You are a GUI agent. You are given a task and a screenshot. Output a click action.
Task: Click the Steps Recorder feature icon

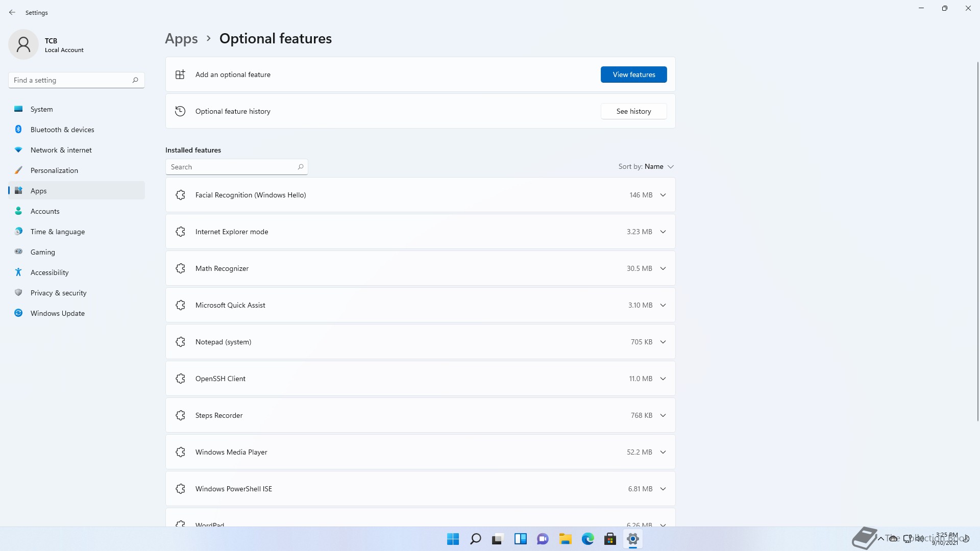coord(180,415)
